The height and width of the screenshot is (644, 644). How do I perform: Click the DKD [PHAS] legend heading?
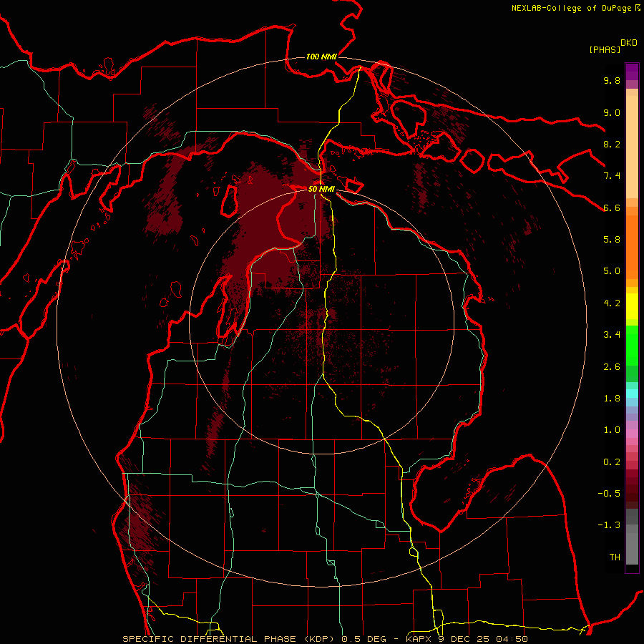(613, 46)
